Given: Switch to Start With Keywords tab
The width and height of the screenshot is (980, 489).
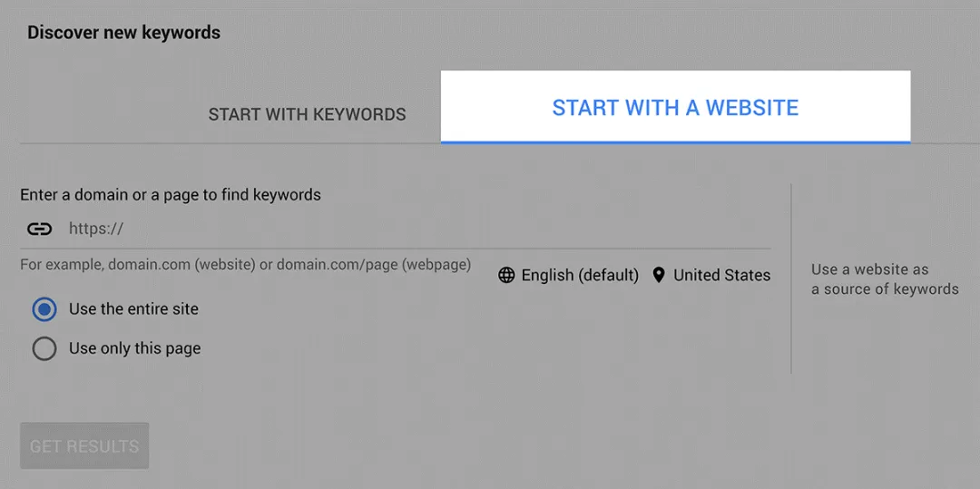Looking at the screenshot, I should tap(307, 114).
